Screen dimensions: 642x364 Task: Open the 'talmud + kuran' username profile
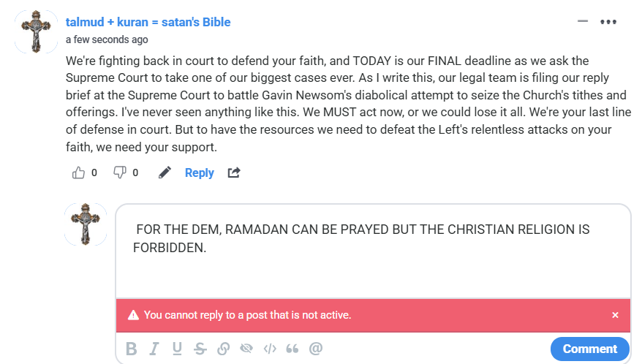point(148,22)
